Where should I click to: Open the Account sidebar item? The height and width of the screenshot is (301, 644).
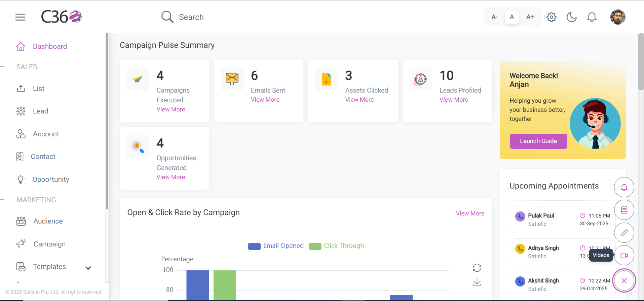coord(46,134)
